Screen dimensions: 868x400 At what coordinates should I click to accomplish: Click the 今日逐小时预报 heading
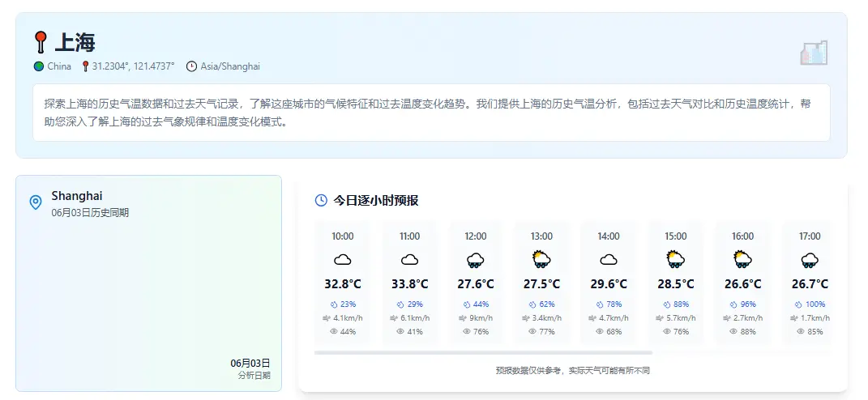376,200
